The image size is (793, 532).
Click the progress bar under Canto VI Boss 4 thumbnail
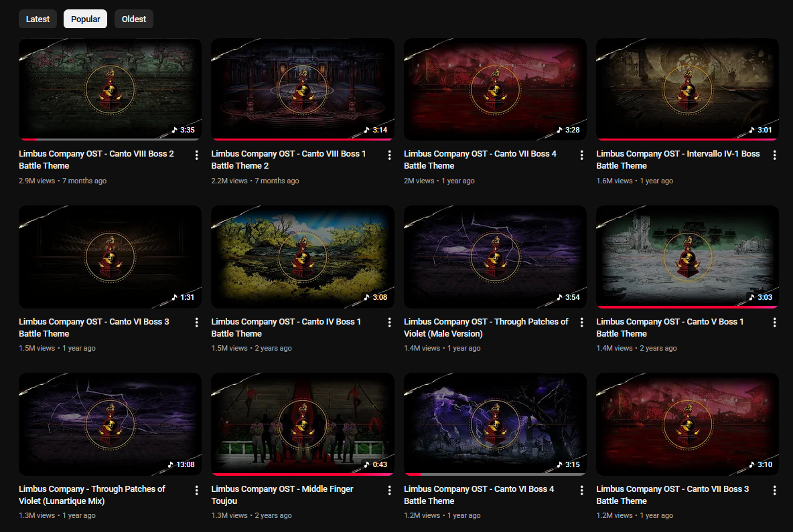point(495,474)
